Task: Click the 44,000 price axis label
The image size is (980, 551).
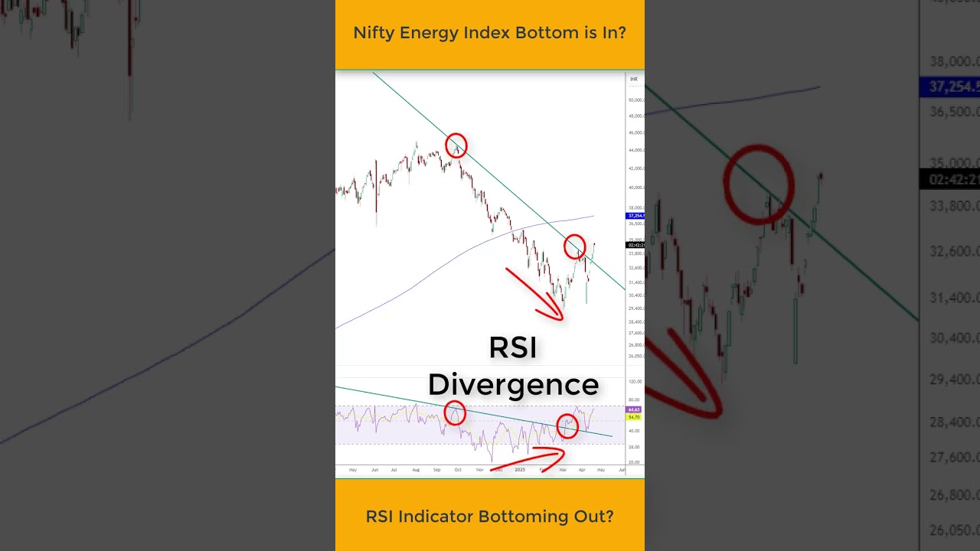Action: (636, 150)
